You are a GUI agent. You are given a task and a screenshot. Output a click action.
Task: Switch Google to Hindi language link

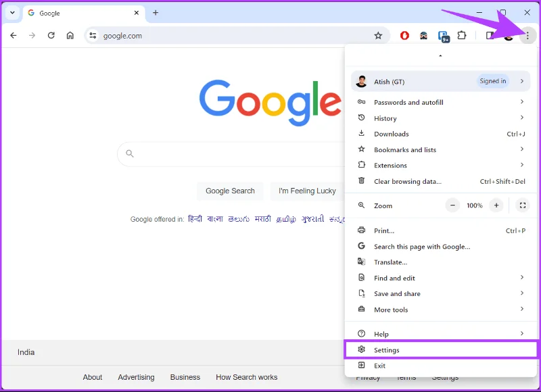point(195,219)
